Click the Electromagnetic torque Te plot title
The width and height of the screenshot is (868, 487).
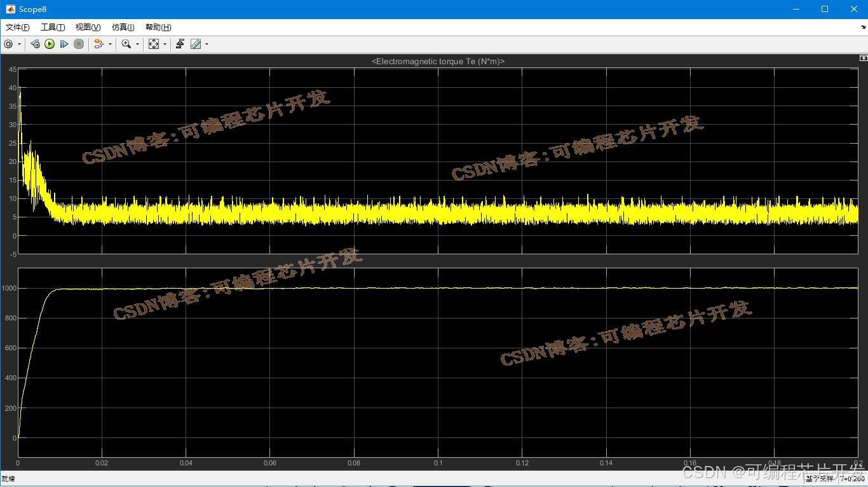click(438, 61)
